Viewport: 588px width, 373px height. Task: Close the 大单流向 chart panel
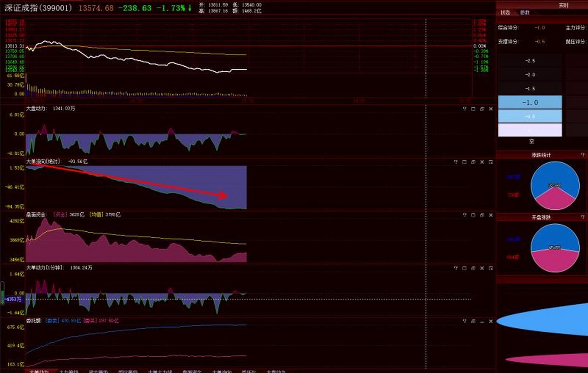tap(482, 162)
